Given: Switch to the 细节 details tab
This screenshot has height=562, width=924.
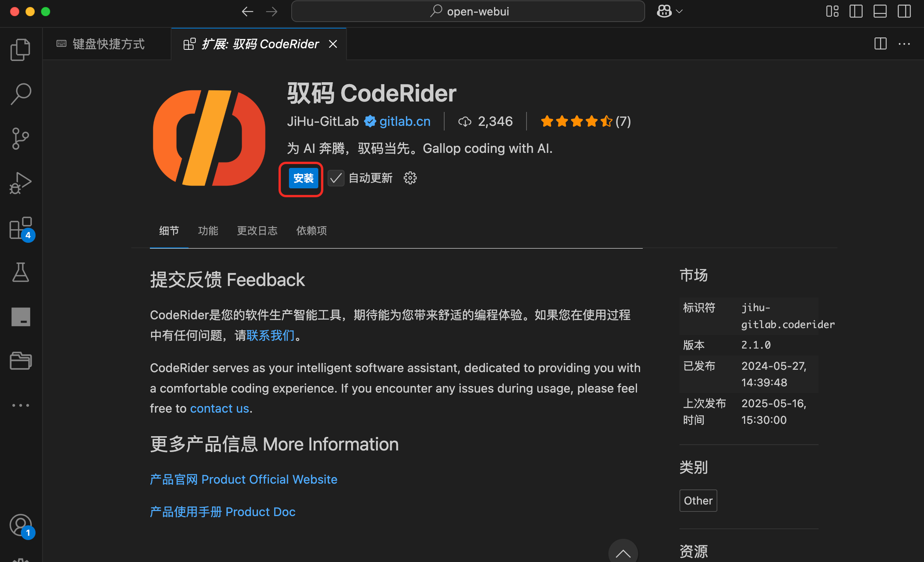Looking at the screenshot, I should click(x=169, y=230).
